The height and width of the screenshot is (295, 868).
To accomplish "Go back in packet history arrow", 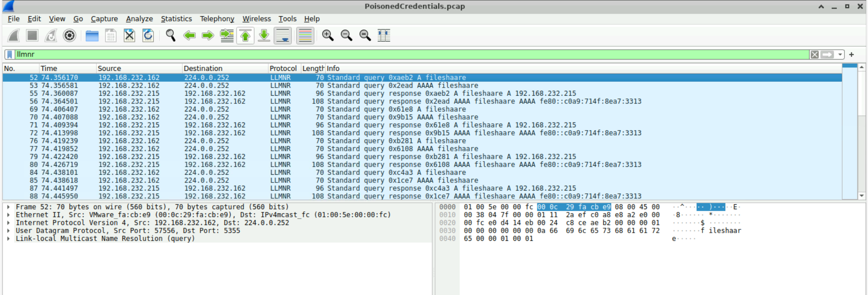I will (x=189, y=35).
